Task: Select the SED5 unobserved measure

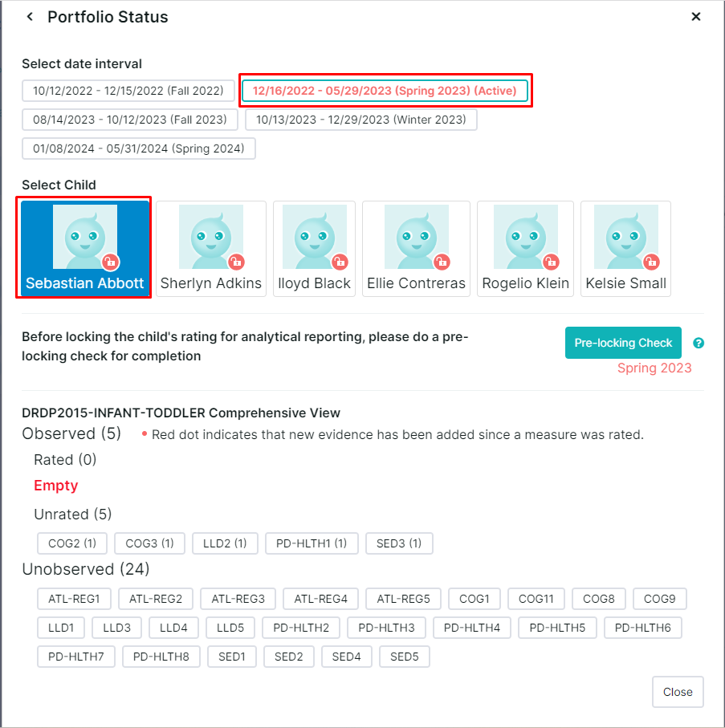Action: [405, 657]
